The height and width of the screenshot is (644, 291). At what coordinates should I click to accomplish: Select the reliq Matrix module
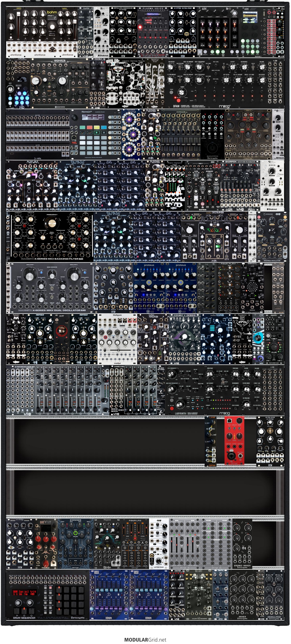pos(38,134)
